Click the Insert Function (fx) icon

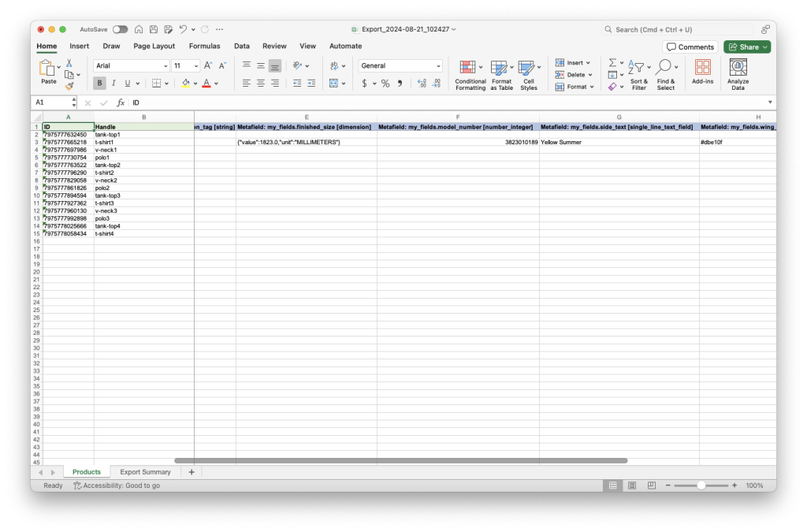pyautogui.click(x=120, y=102)
